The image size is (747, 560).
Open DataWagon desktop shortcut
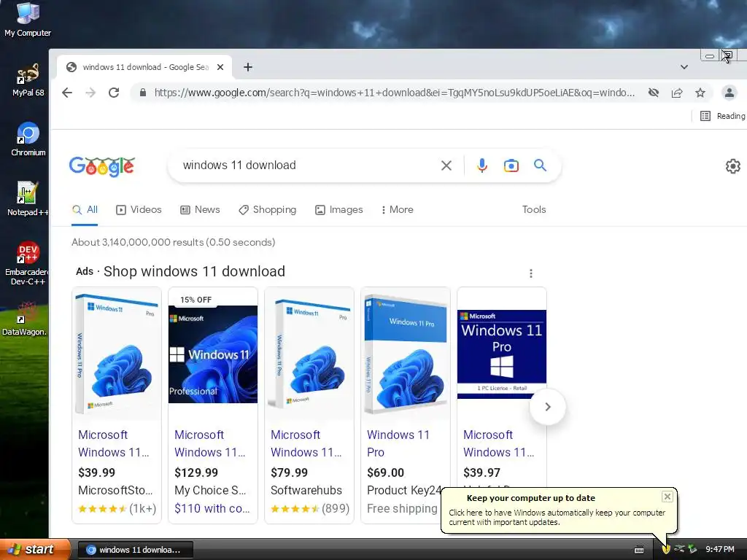click(25, 318)
